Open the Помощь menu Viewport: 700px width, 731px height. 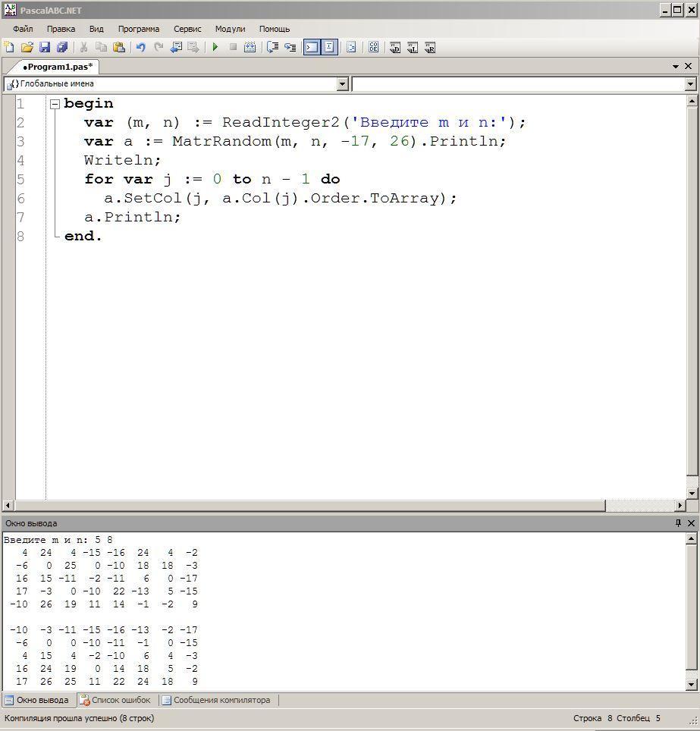point(275,29)
